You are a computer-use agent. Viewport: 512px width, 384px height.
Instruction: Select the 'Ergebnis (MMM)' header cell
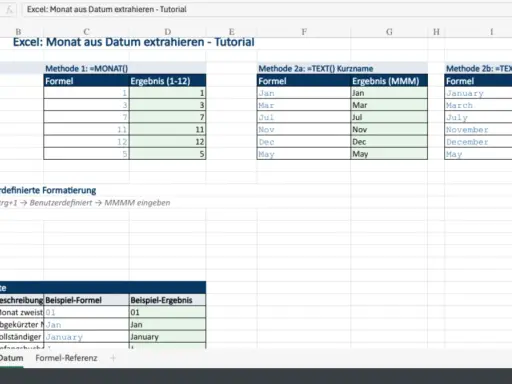click(389, 81)
